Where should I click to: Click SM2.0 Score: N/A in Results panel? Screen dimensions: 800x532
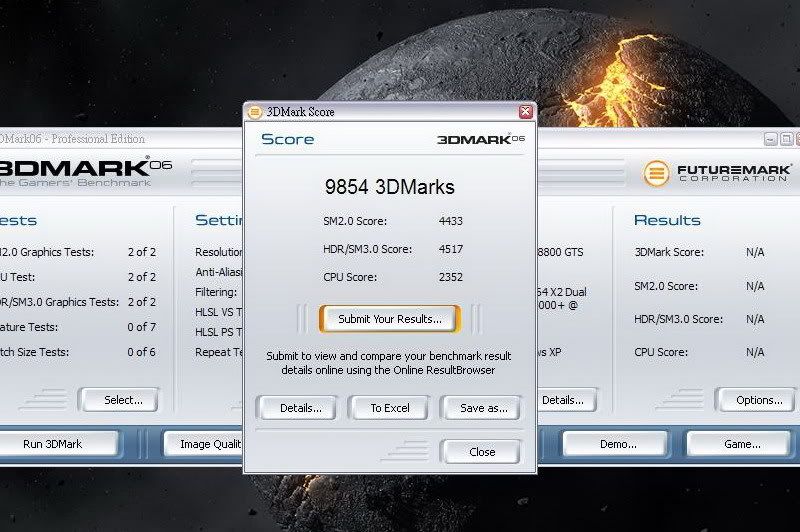click(x=699, y=286)
